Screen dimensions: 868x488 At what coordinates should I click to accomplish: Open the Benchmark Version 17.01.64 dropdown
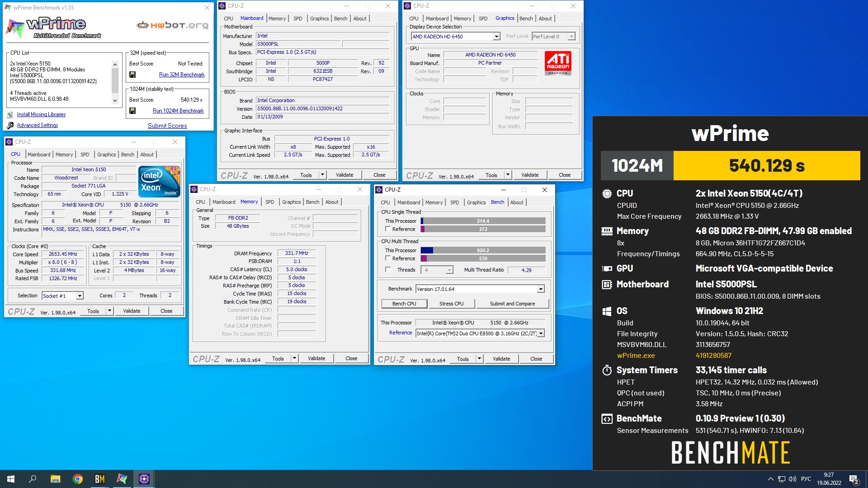(541, 289)
